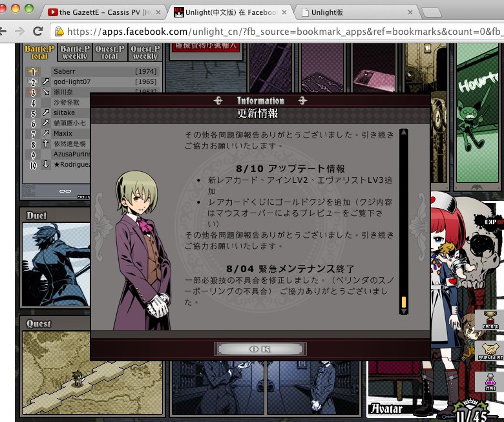
Task: Select the Unlight(中文版) Facebook browser tab
Action: pyautogui.click(x=231, y=12)
